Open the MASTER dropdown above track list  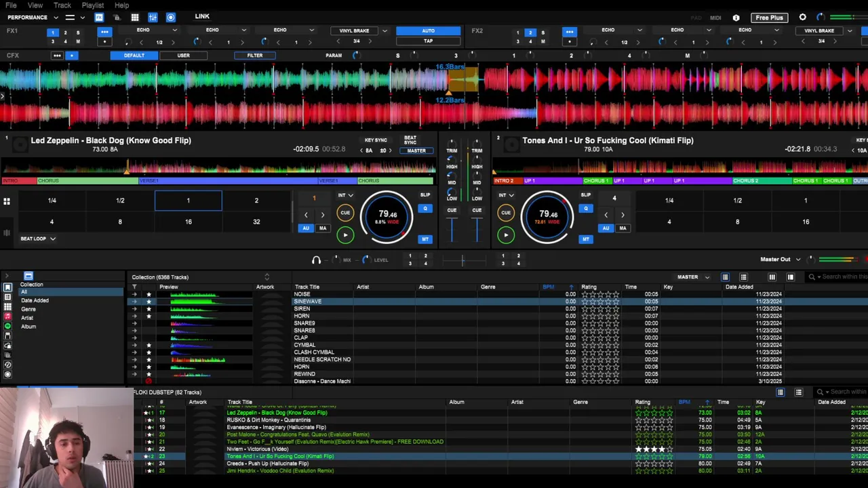[693, 277]
